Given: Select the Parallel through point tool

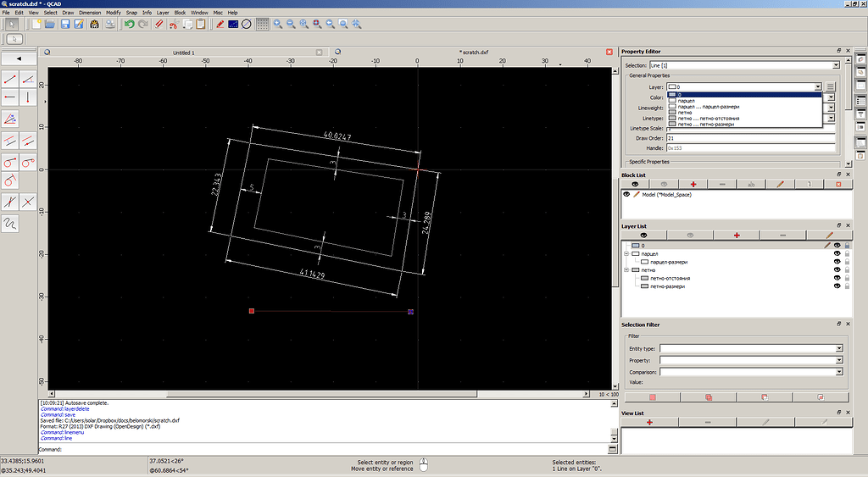Looking at the screenshot, I should click(28, 141).
